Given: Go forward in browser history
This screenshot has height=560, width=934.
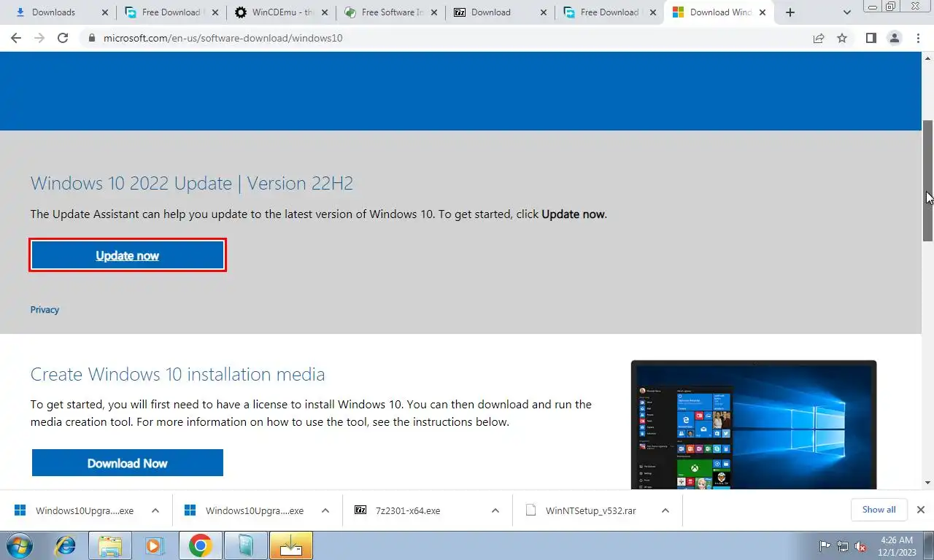Looking at the screenshot, I should tap(39, 38).
